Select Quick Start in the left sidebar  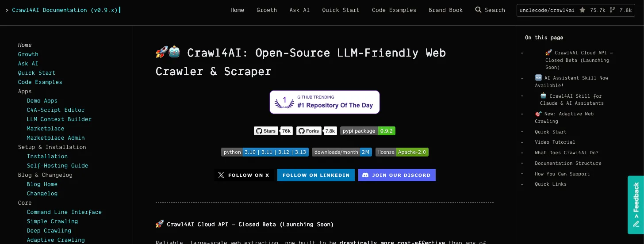coord(37,73)
